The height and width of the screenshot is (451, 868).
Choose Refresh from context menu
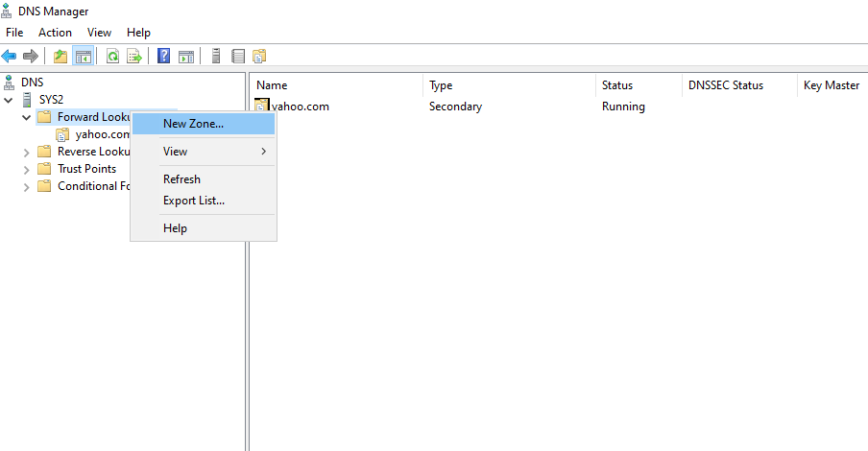(204, 179)
